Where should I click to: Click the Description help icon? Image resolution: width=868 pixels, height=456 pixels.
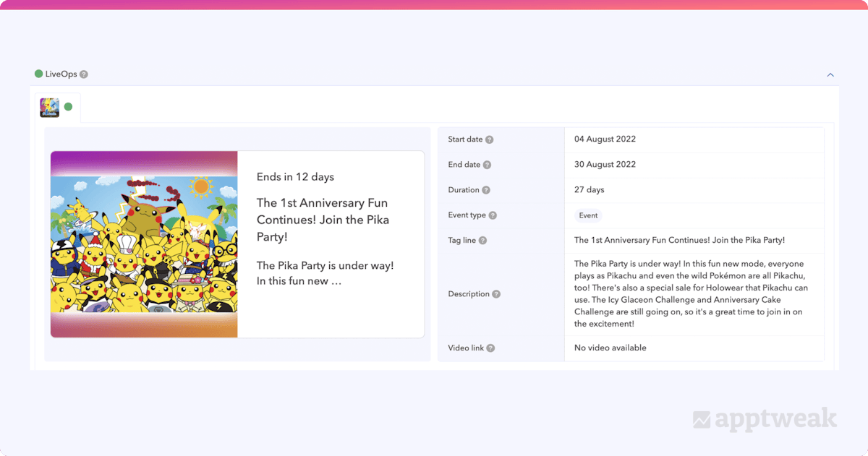click(x=496, y=294)
